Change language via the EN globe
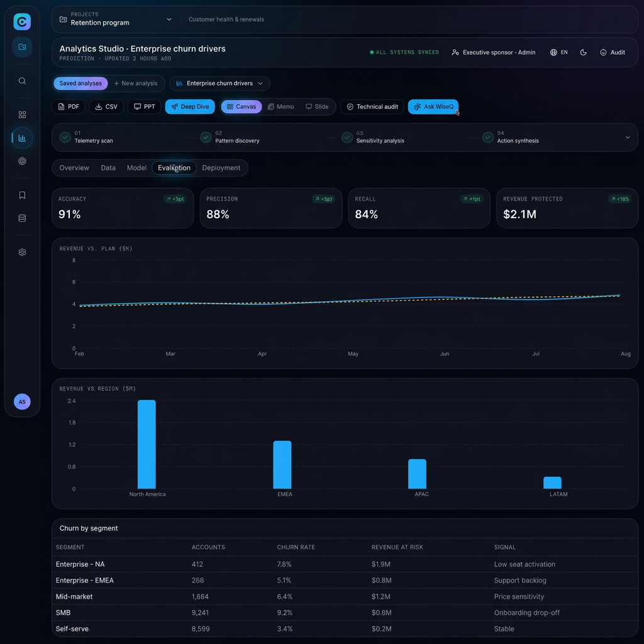Viewport: 644px width, 644px height. coord(559,52)
